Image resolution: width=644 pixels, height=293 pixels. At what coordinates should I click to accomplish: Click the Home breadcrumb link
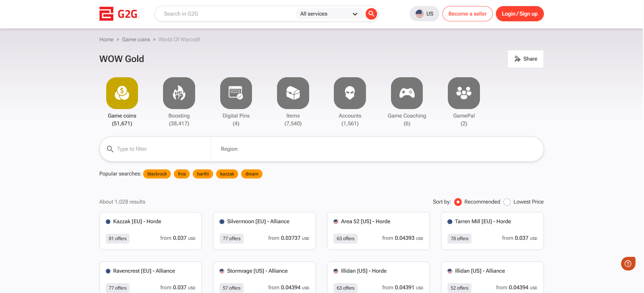(106, 40)
